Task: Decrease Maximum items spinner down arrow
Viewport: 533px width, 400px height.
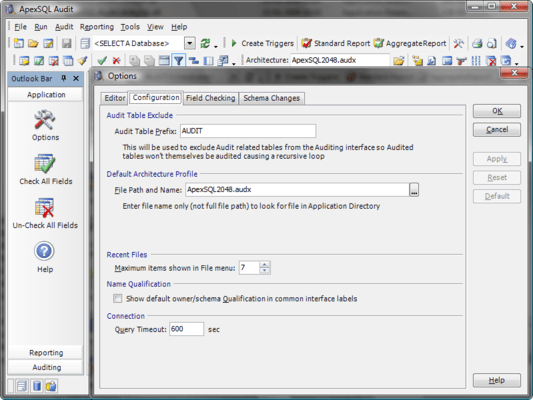Action: pos(265,271)
